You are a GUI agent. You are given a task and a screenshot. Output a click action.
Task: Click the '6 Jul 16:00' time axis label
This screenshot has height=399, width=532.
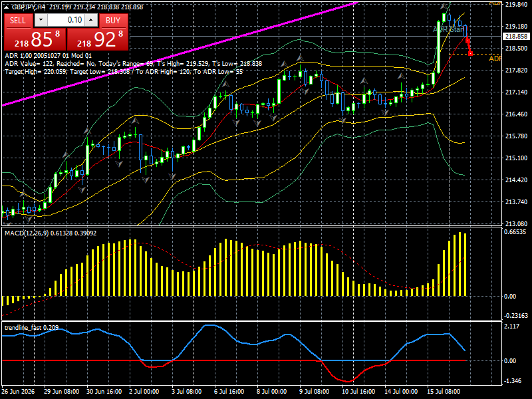(x=229, y=392)
